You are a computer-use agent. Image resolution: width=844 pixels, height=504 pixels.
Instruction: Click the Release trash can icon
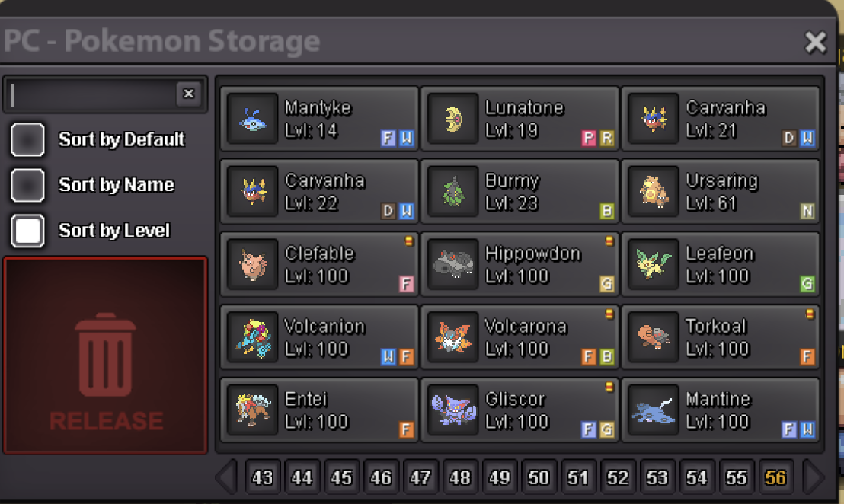point(105,355)
